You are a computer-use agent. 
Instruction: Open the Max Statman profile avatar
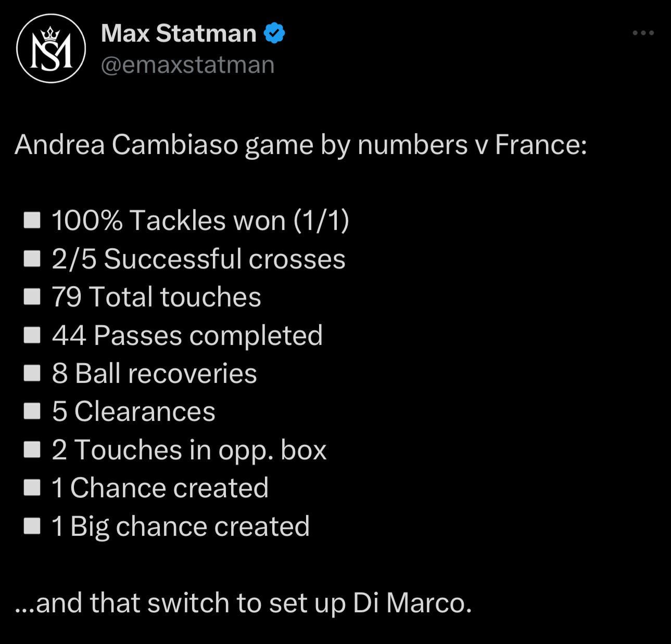click(51, 48)
